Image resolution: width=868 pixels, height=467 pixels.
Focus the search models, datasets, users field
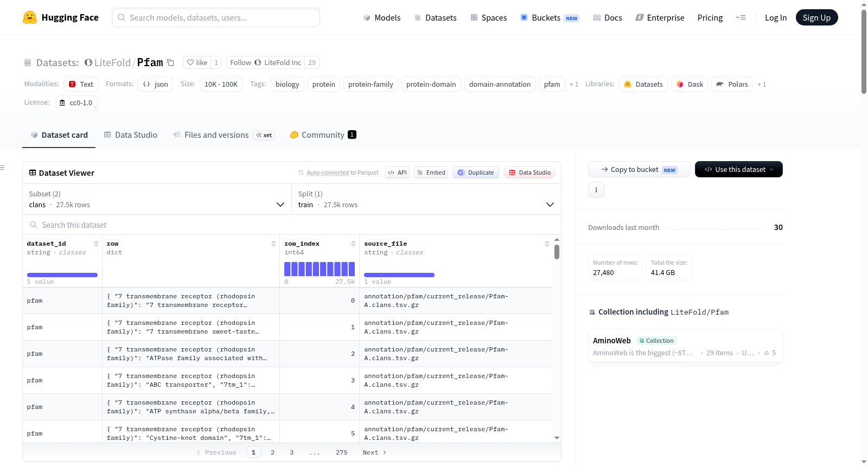tap(216, 17)
